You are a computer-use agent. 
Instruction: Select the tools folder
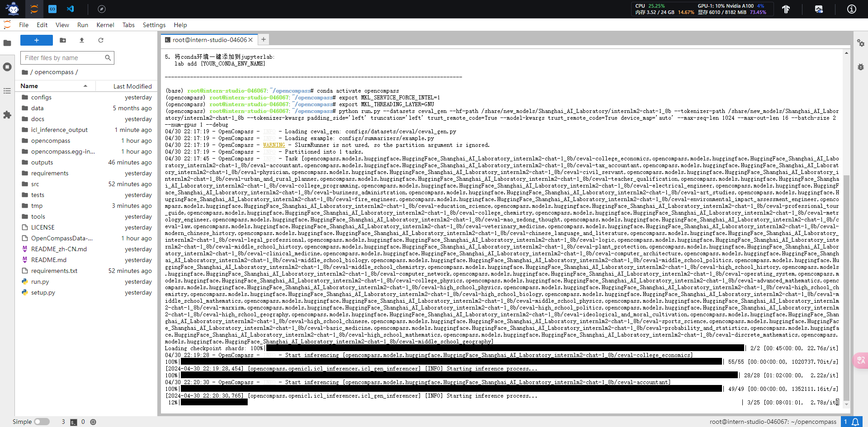click(87, 216)
